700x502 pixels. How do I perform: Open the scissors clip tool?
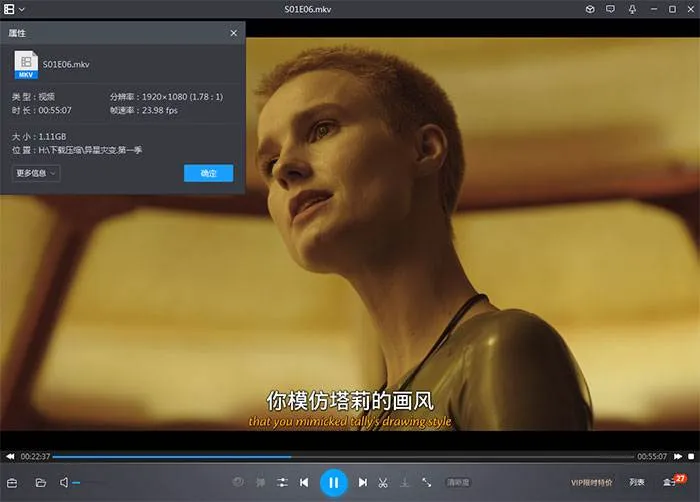(383, 483)
